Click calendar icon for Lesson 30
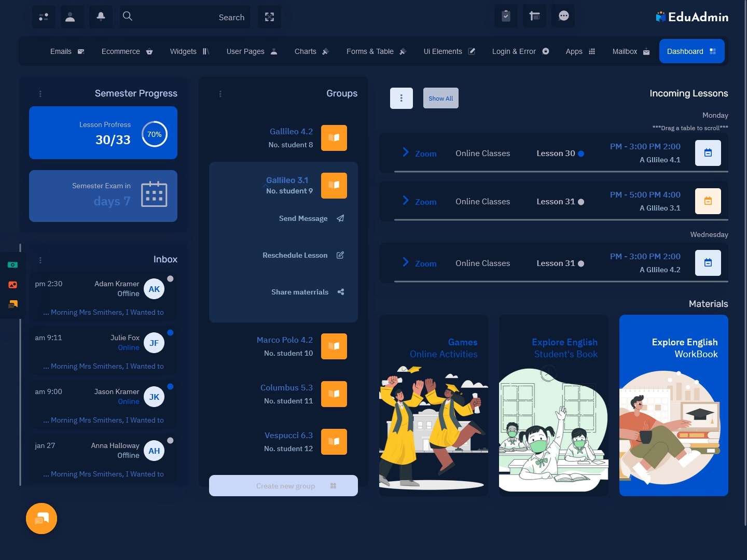 [x=708, y=153]
